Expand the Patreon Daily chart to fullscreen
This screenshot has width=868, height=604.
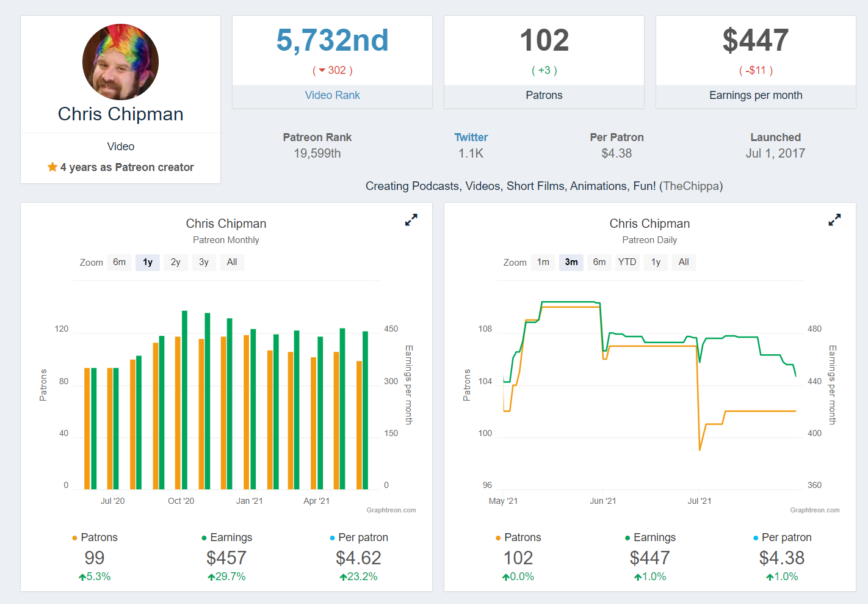pos(835,220)
